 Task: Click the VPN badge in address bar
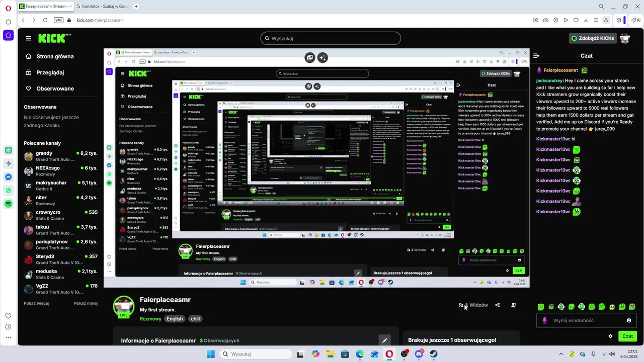pyautogui.click(x=58, y=20)
